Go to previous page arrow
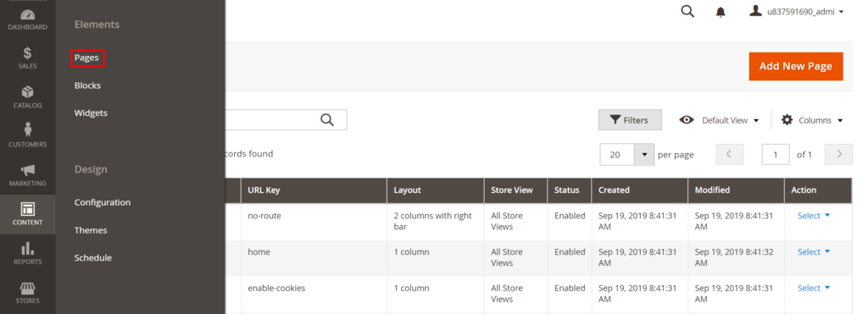The width and height of the screenshot is (868, 314). coord(730,154)
